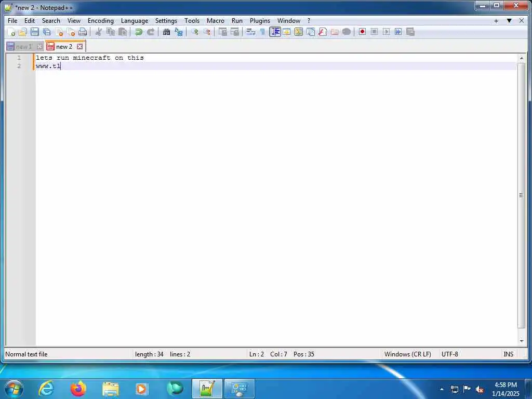Open the File menu
Viewport: 532px width, 399px height.
point(12,21)
